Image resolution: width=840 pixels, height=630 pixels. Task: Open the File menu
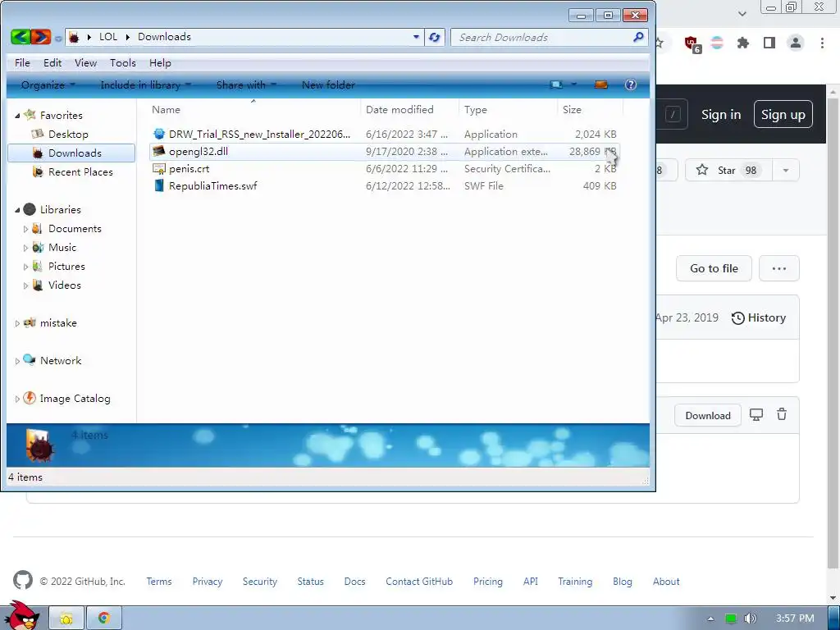22,62
